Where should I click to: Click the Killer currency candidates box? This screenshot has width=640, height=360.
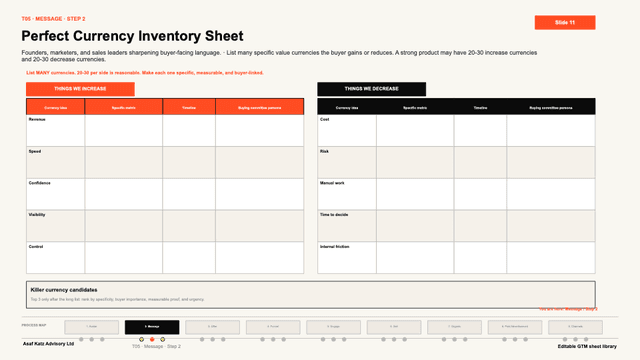(x=311, y=294)
